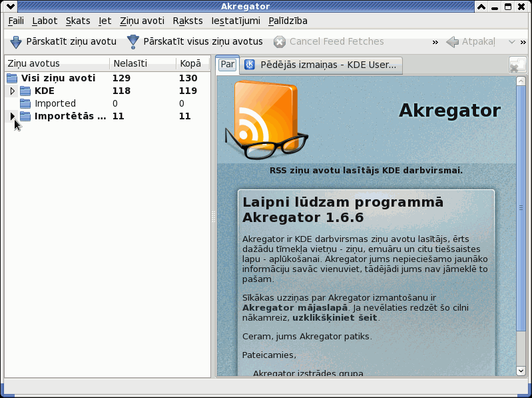Select the Importētās ... row label
The image size is (532, 398).
(x=70, y=116)
